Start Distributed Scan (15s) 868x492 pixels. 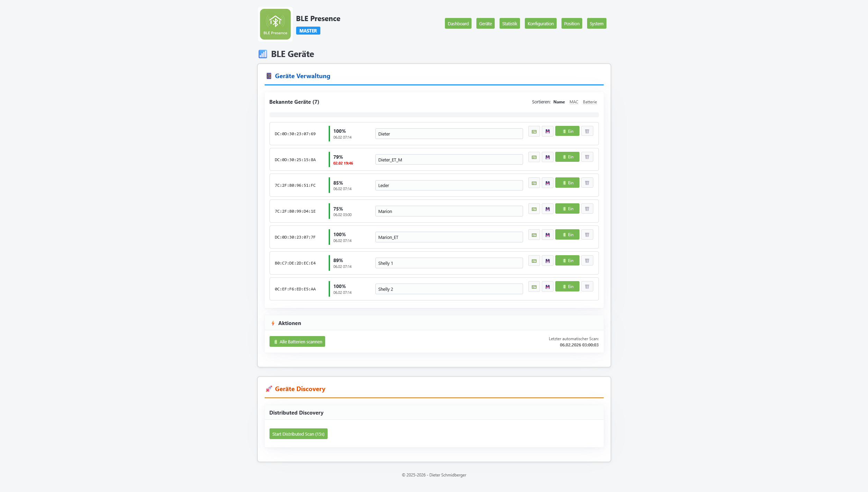pos(298,434)
